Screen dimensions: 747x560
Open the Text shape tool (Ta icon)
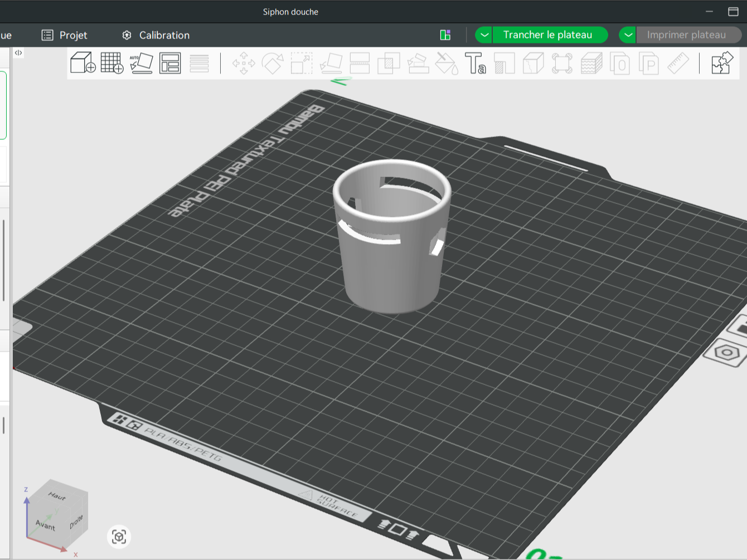point(476,63)
